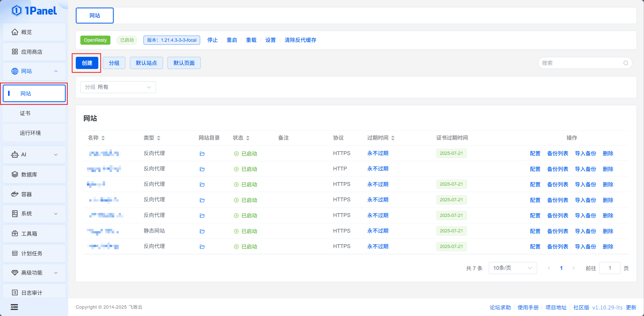The height and width of the screenshot is (316, 644).
Task: Click 导入备份 in the 静态网站 row
Action: [x=585, y=231]
